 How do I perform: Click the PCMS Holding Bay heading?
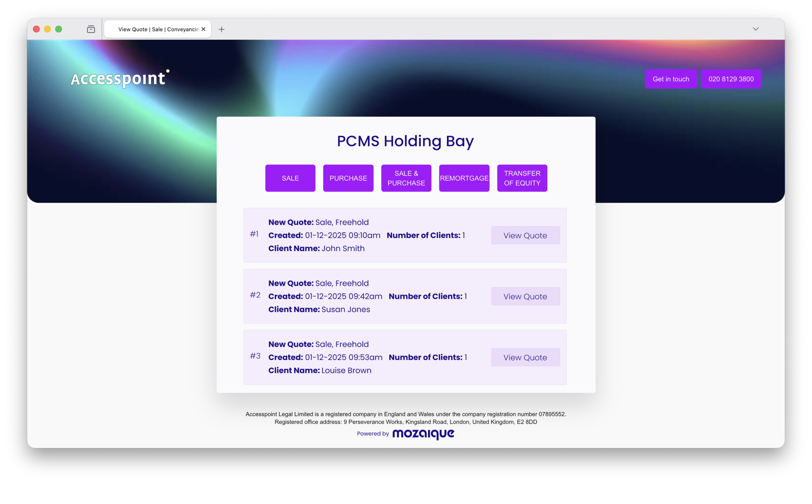[405, 141]
